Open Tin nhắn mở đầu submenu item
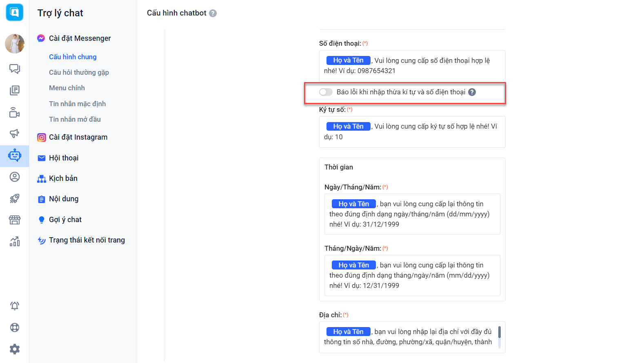 click(75, 119)
